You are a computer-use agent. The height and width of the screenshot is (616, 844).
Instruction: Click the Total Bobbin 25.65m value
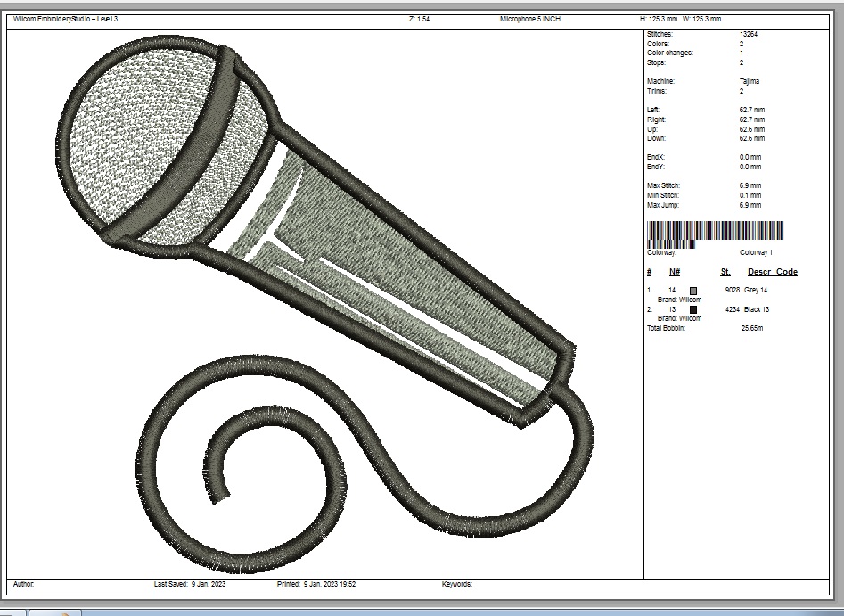tap(752, 328)
